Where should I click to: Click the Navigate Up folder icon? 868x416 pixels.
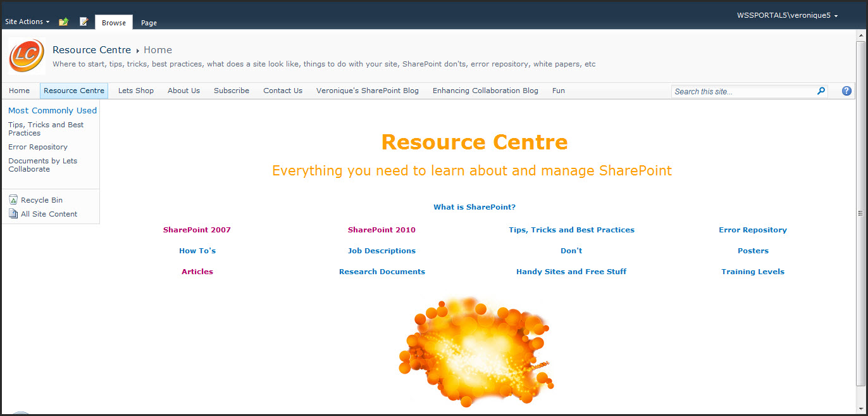(x=63, y=22)
